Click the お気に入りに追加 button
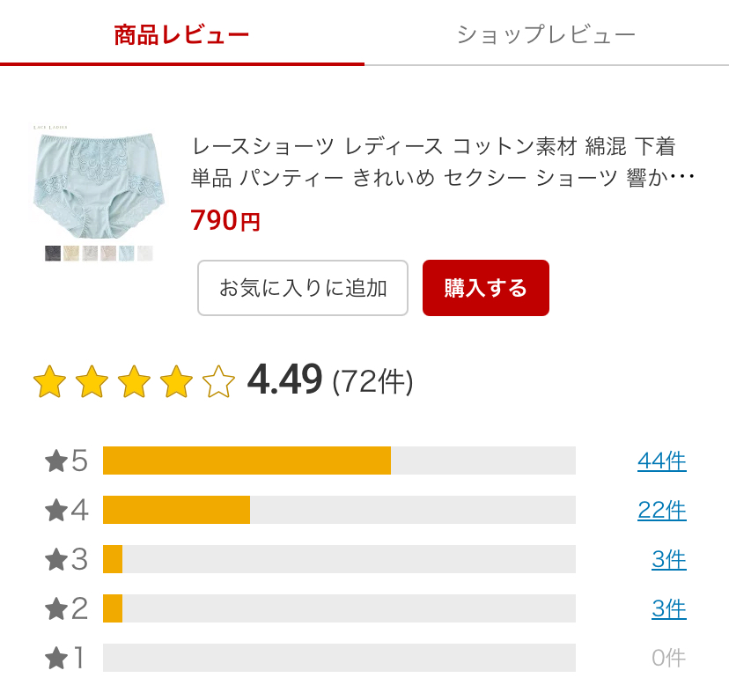This screenshot has height=700, width=729. pos(303,288)
